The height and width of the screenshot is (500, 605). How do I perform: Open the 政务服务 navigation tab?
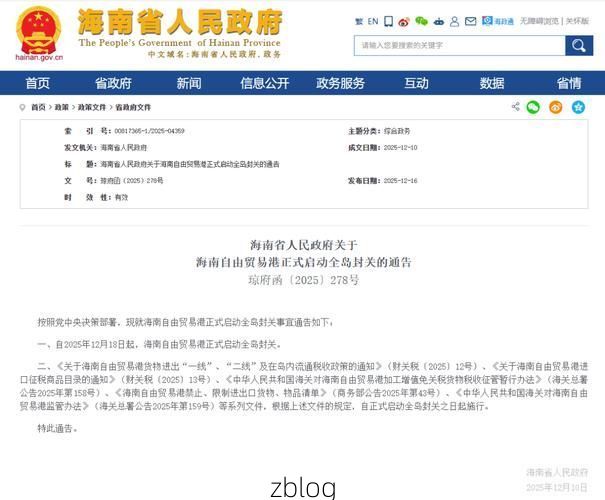point(340,83)
